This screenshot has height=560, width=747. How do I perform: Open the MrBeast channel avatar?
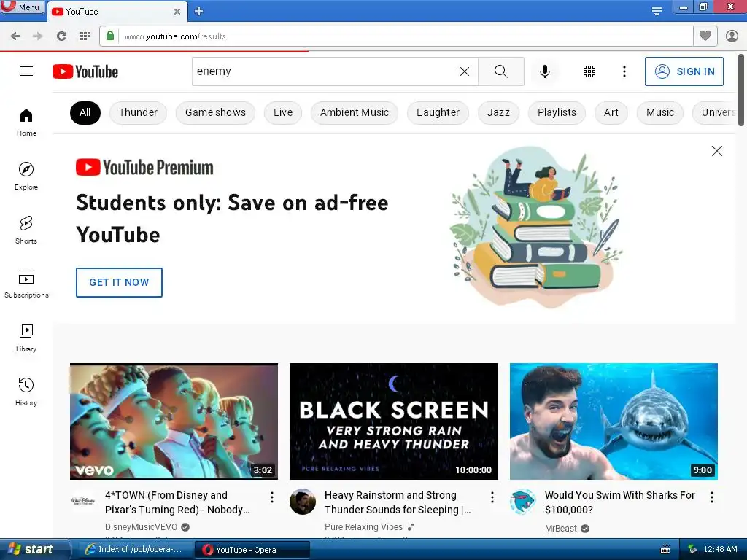point(522,502)
